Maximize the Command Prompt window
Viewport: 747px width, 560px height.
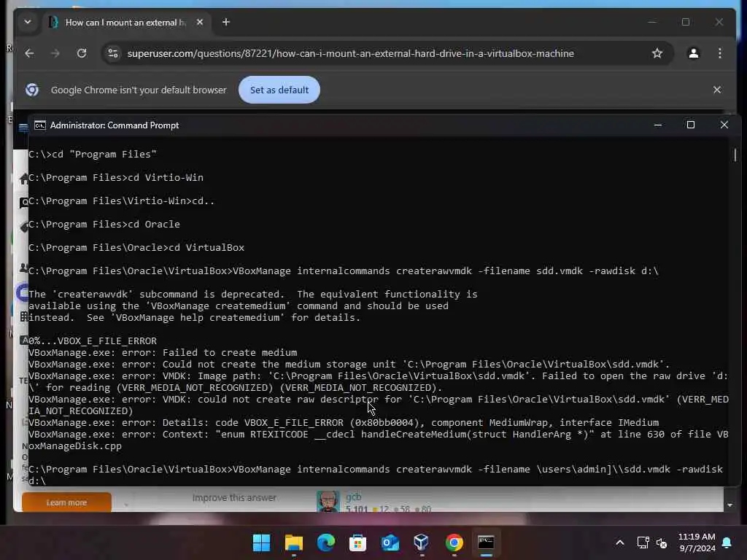pos(690,125)
